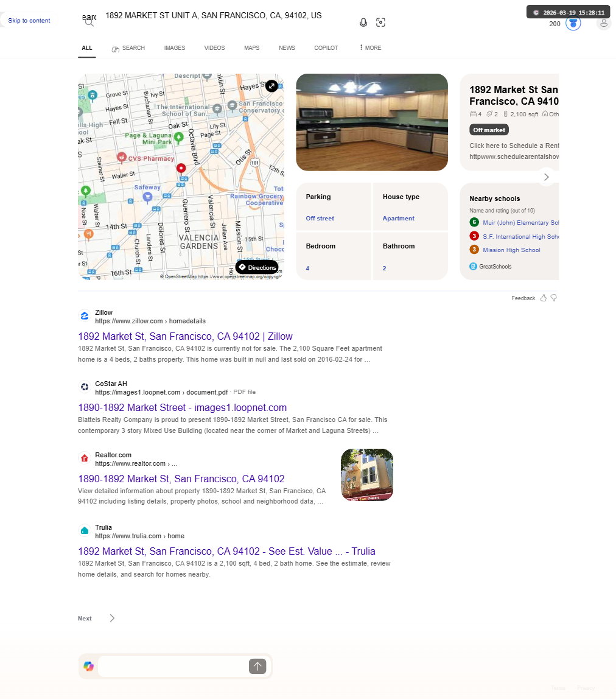Click the Realtor.com favicon
This screenshot has width=616, height=699.
[x=84, y=458]
